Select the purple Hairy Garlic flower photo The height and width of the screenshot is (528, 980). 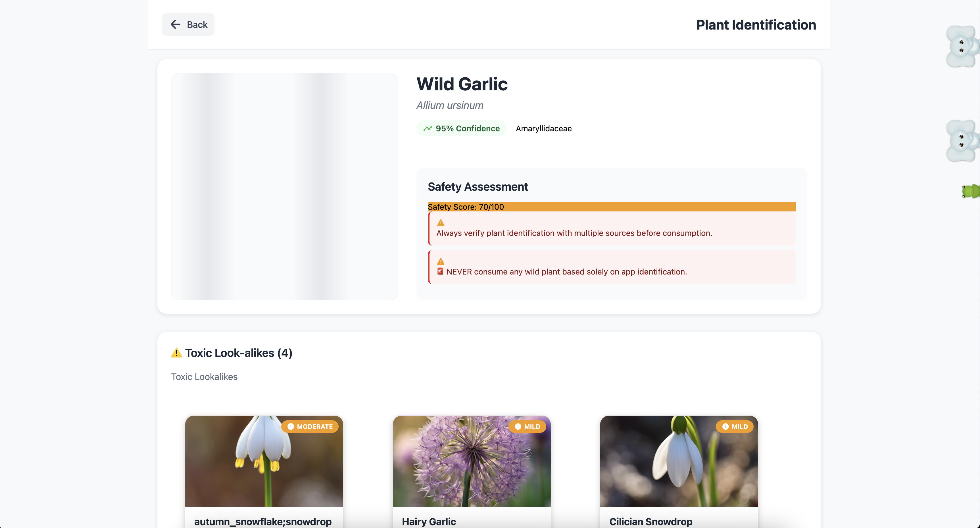[x=471, y=461]
